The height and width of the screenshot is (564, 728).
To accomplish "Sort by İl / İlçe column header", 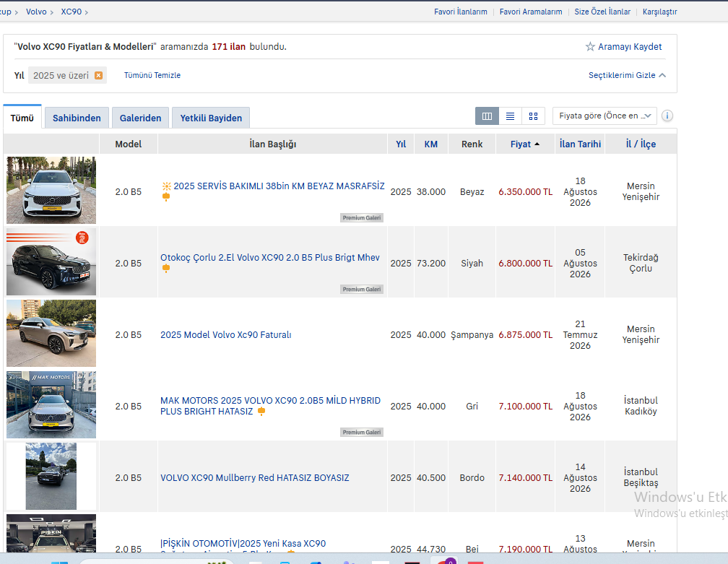I will [641, 144].
